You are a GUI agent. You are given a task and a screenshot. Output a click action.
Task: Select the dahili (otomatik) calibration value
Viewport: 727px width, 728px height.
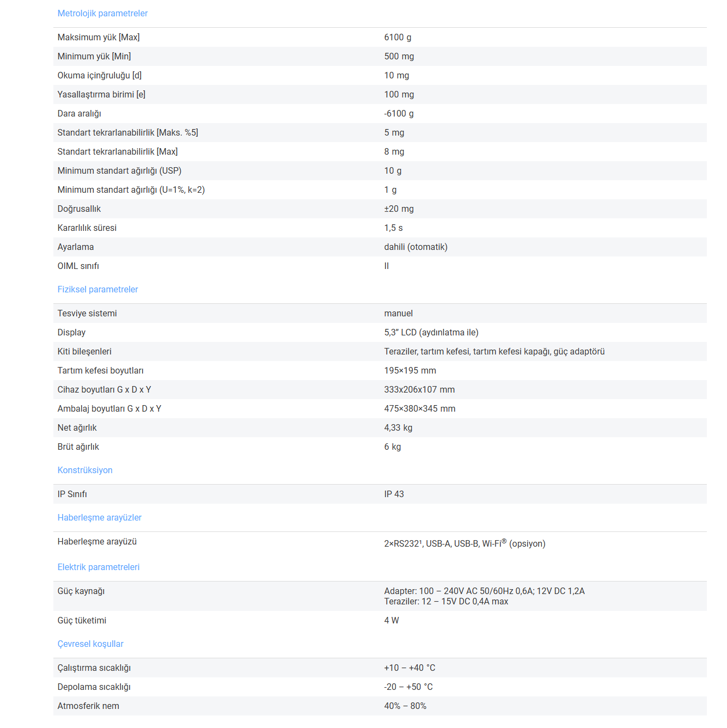pos(416,247)
